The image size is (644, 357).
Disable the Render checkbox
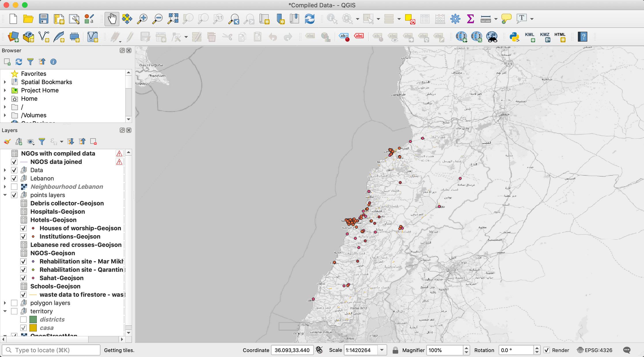pyautogui.click(x=546, y=350)
